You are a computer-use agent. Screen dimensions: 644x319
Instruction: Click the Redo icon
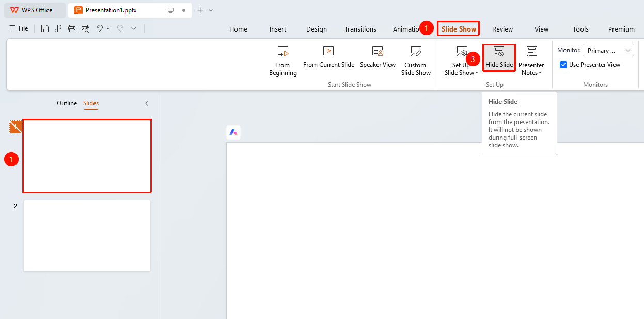pyautogui.click(x=120, y=28)
